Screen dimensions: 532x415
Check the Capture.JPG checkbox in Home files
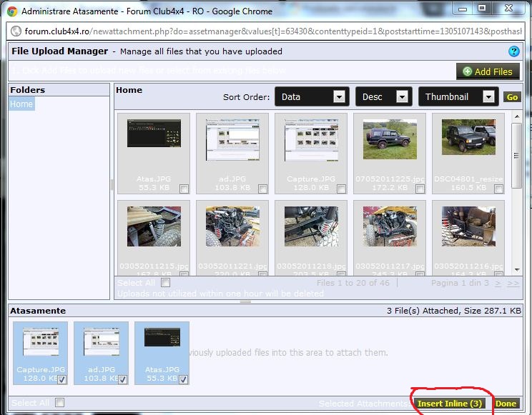[x=341, y=189]
